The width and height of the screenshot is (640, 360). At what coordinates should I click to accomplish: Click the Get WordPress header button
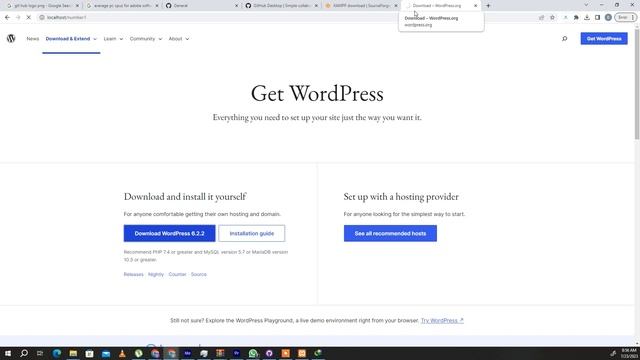point(604,39)
